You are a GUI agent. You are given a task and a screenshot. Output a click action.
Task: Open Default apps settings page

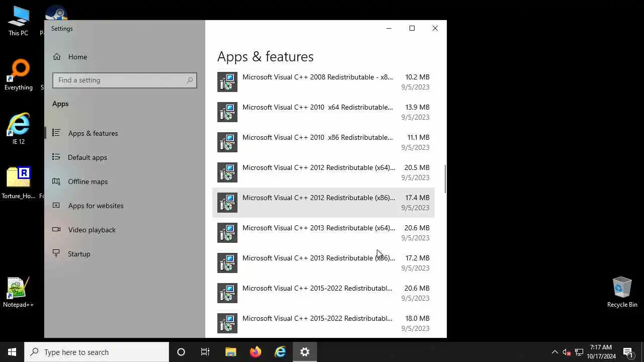coord(124,157)
